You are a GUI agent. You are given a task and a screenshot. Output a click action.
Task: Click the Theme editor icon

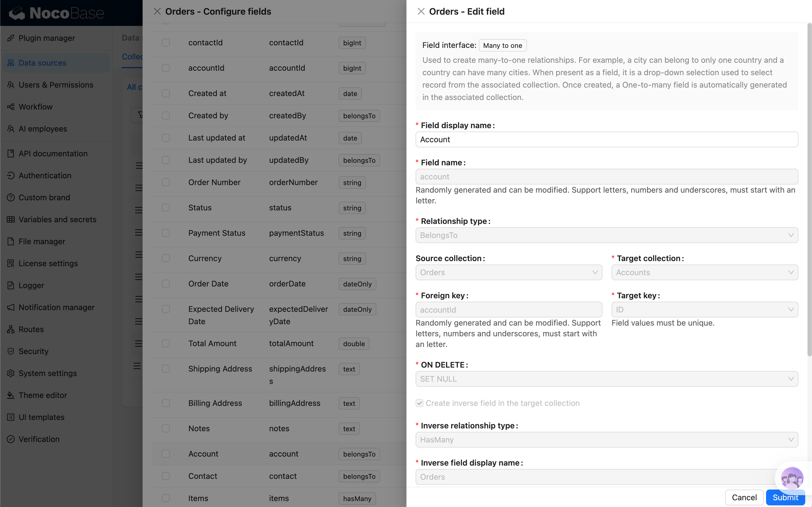[x=11, y=395]
